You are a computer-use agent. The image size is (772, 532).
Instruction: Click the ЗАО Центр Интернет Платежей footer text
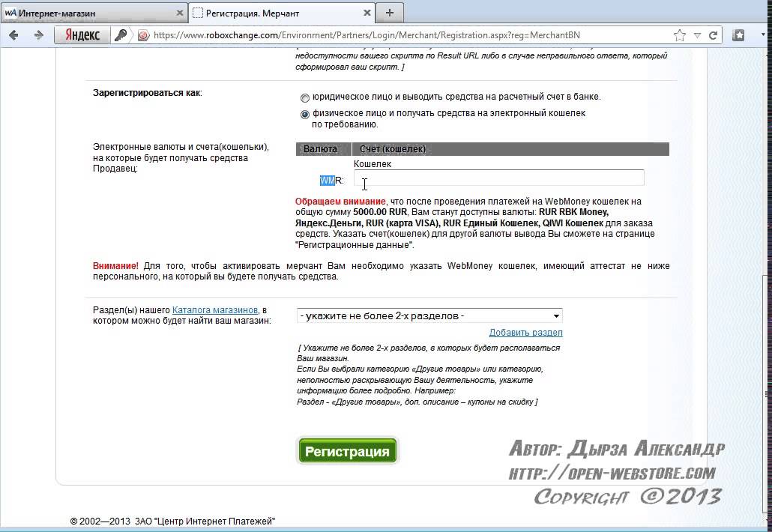coord(205,522)
